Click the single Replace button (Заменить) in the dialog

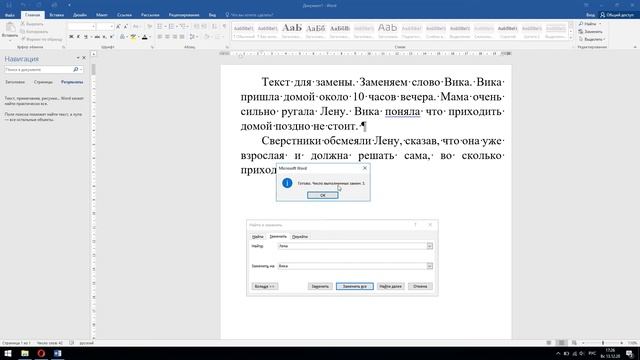(x=320, y=286)
